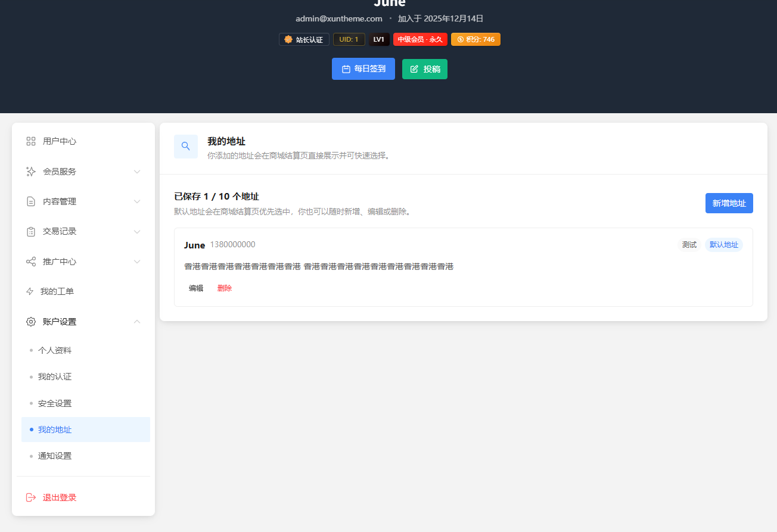Click the share icon beside 推广中心
This screenshot has width=777, height=532.
point(31,262)
